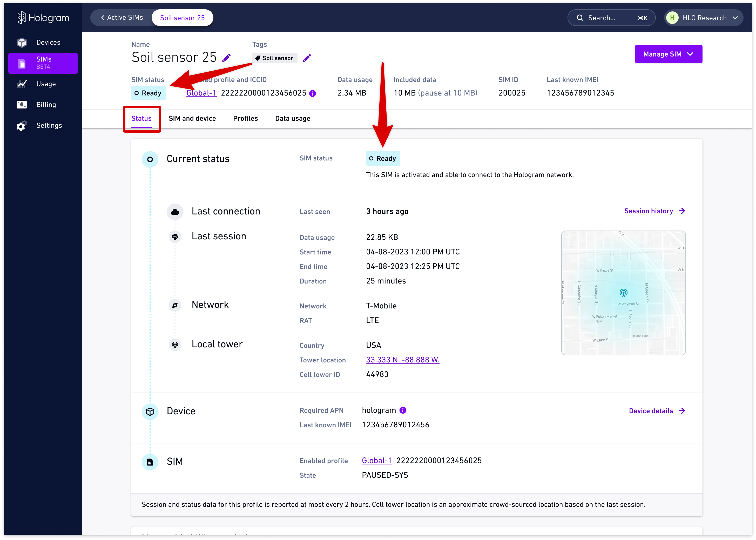Viewport: 756px width, 540px height.
Task: Open the HLG Research account menu
Action: (704, 18)
